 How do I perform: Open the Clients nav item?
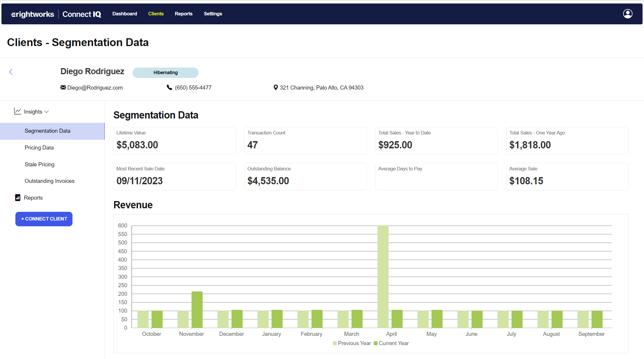click(156, 14)
